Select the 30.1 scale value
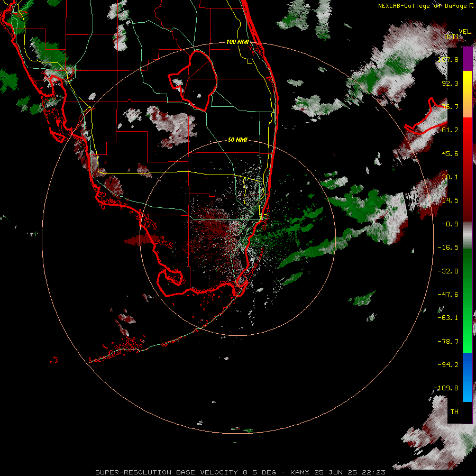476x476 pixels. click(450, 177)
